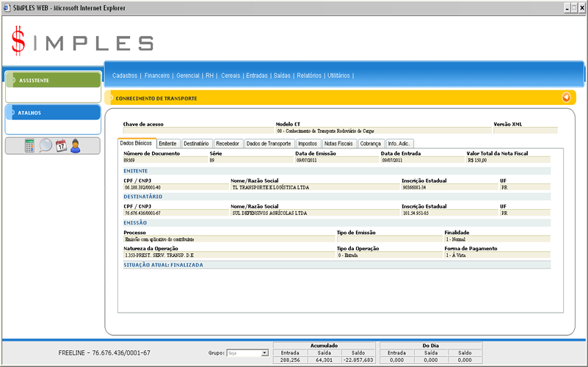Click the Modelo CT field

tap(384, 131)
